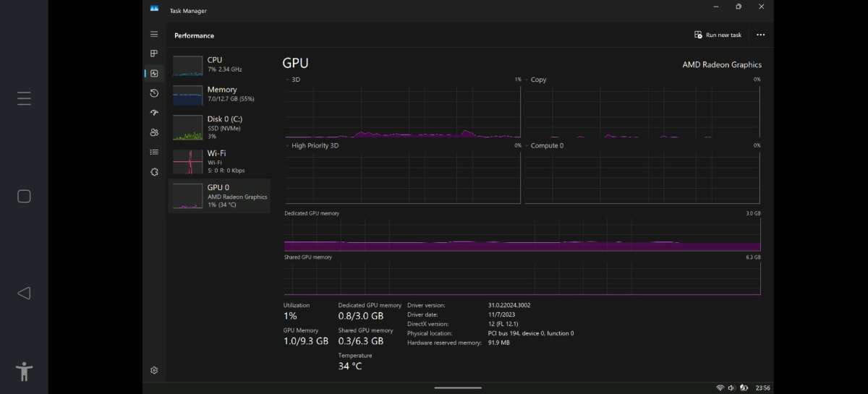Click the PCI bus 194 physical location
The height and width of the screenshot is (394, 868).
(531, 333)
